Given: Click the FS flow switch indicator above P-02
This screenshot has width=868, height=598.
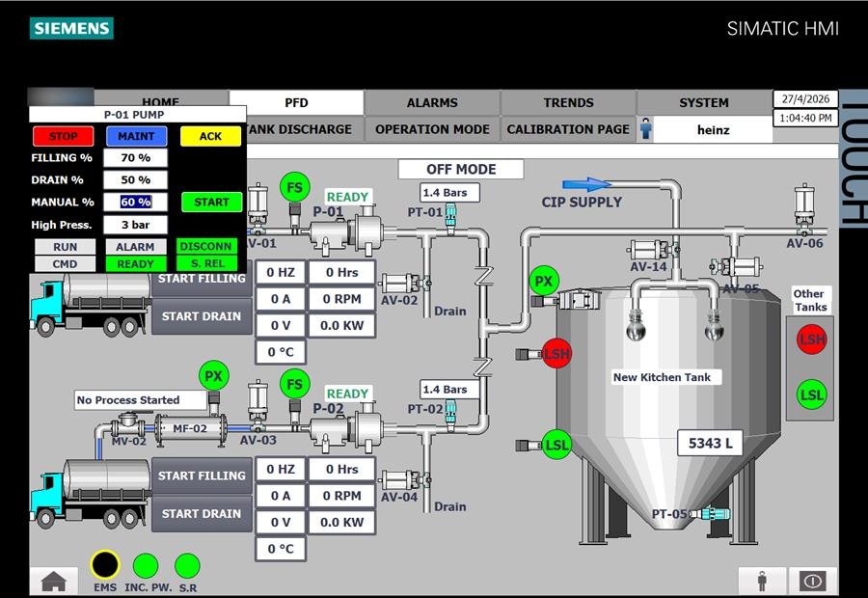Looking at the screenshot, I should 294,384.
